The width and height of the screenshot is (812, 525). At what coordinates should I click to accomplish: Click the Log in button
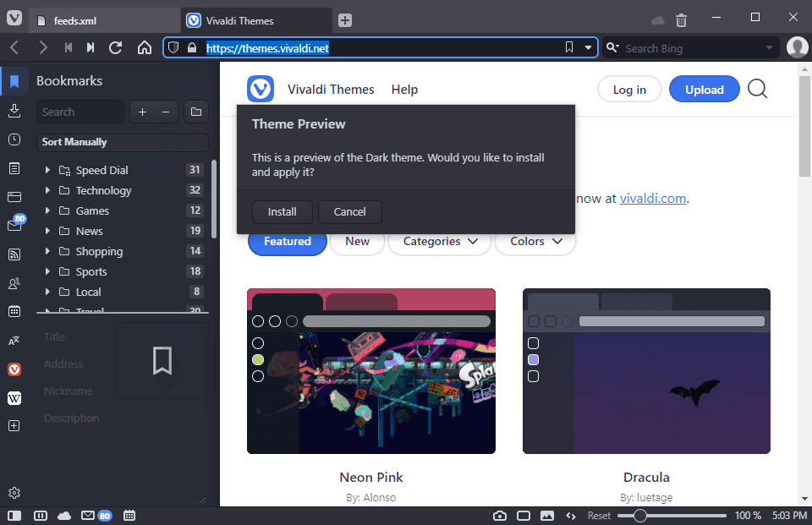coord(629,90)
